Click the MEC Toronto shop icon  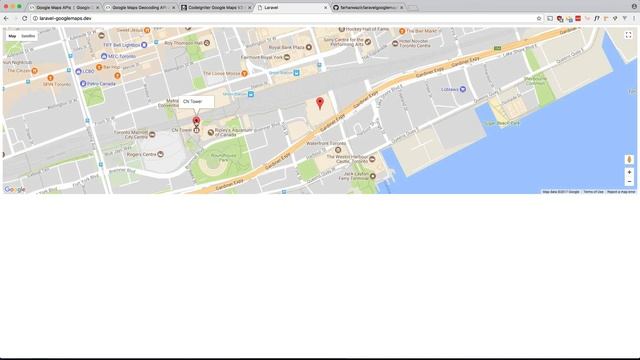point(104,56)
